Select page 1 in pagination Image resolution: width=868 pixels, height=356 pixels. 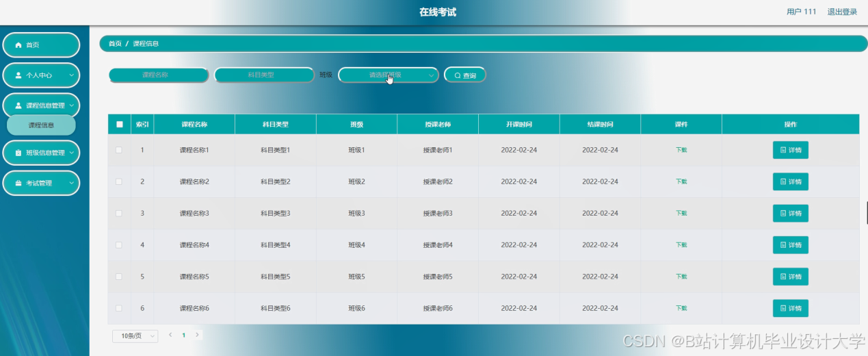point(183,335)
